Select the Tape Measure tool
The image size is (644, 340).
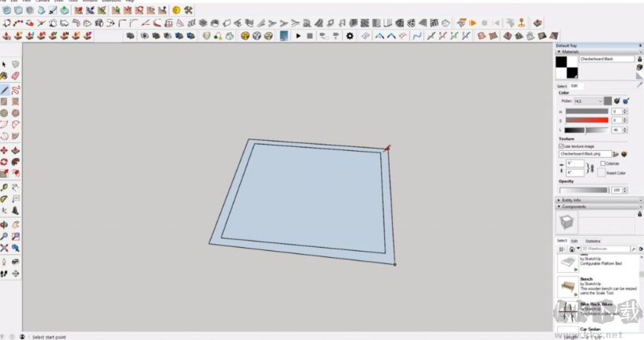(4, 188)
